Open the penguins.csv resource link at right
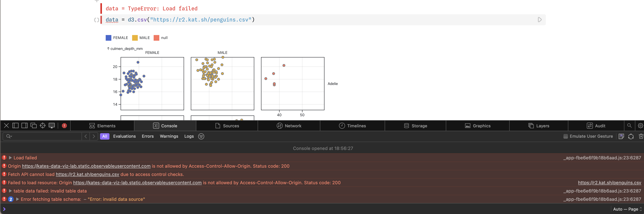The width and height of the screenshot is (644, 214). pyautogui.click(x=609, y=183)
